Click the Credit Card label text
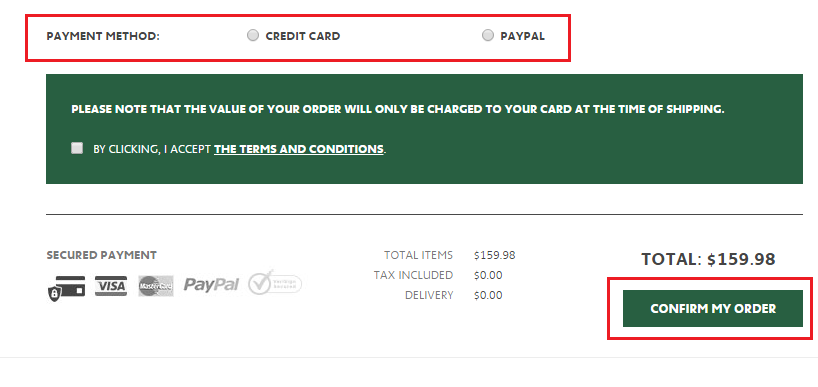Screen dimensions: 818x387 [x=303, y=36]
